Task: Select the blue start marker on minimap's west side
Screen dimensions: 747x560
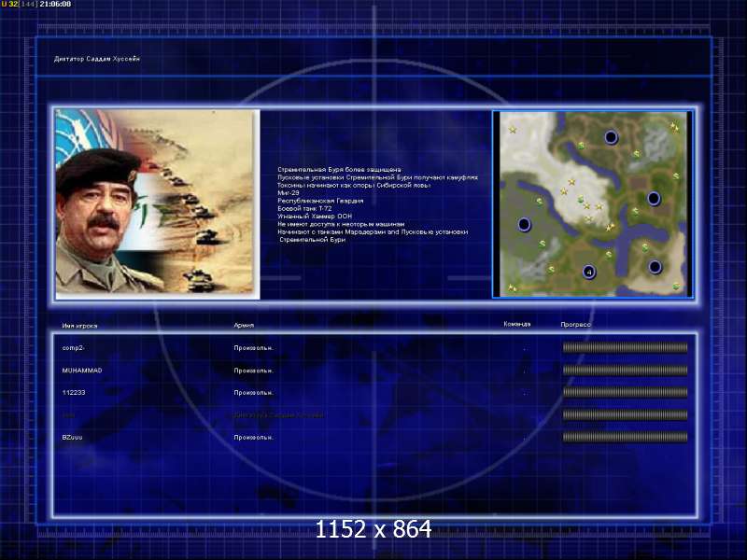Action: point(524,224)
